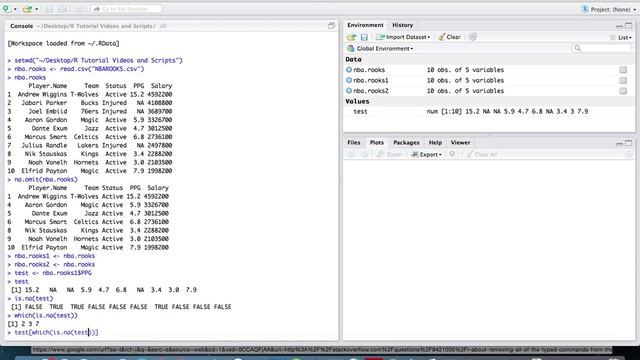Switch to the Help tab
640x360 pixels.
[435, 142]
